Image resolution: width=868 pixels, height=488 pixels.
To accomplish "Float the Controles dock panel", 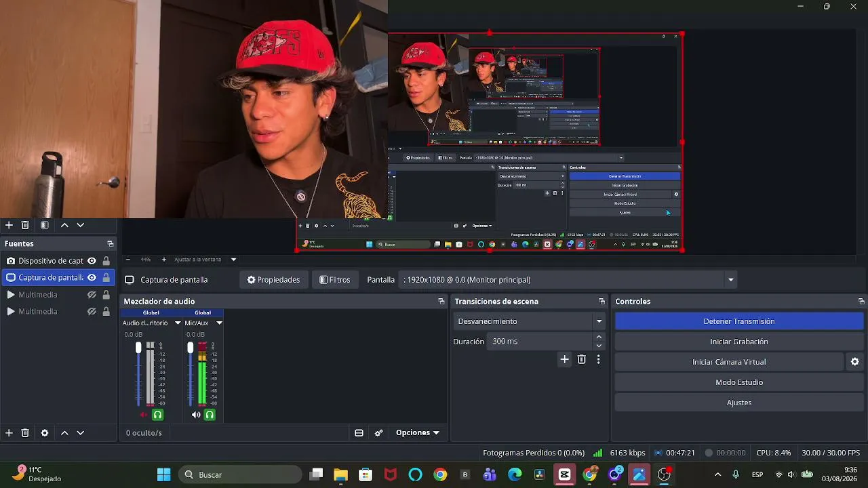I will click(861, 301).
